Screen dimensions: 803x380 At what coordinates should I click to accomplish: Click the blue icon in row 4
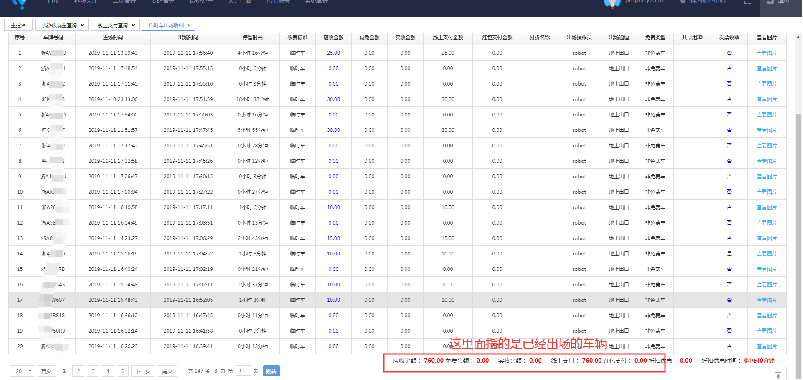pos(729,99)
